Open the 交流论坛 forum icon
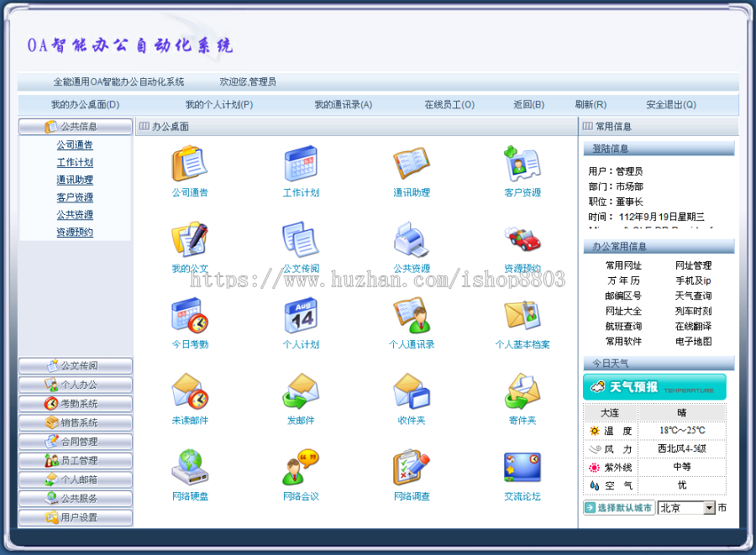The height and width of the screenshot is (555, 756). (522, 468)
